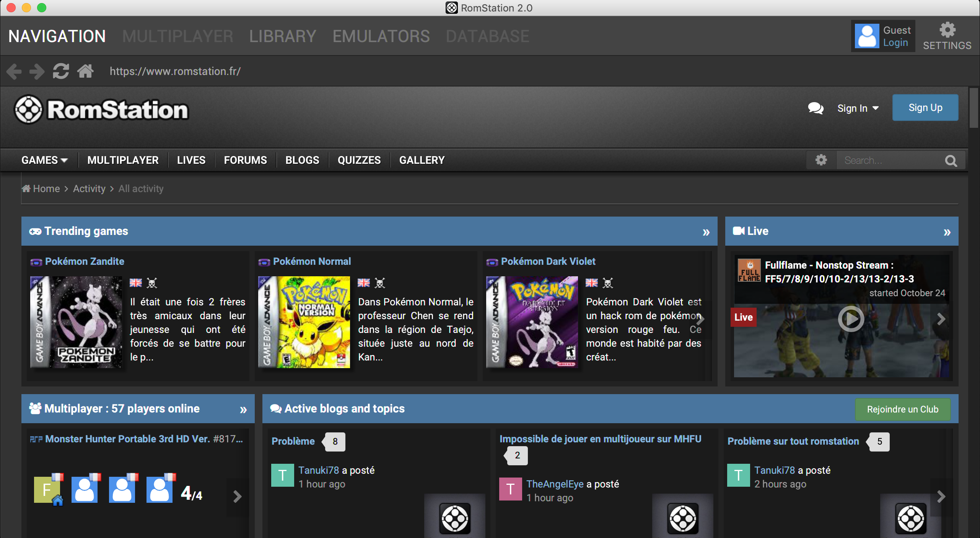980x538 pixels.
Task: Expand the Multiplayer panel double chevron
Action: pyautogui.click(x=243, y=409)
